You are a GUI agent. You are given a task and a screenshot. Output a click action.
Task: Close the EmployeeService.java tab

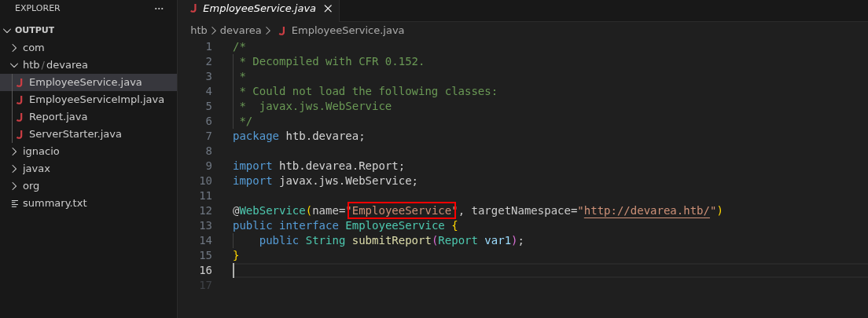328,9
